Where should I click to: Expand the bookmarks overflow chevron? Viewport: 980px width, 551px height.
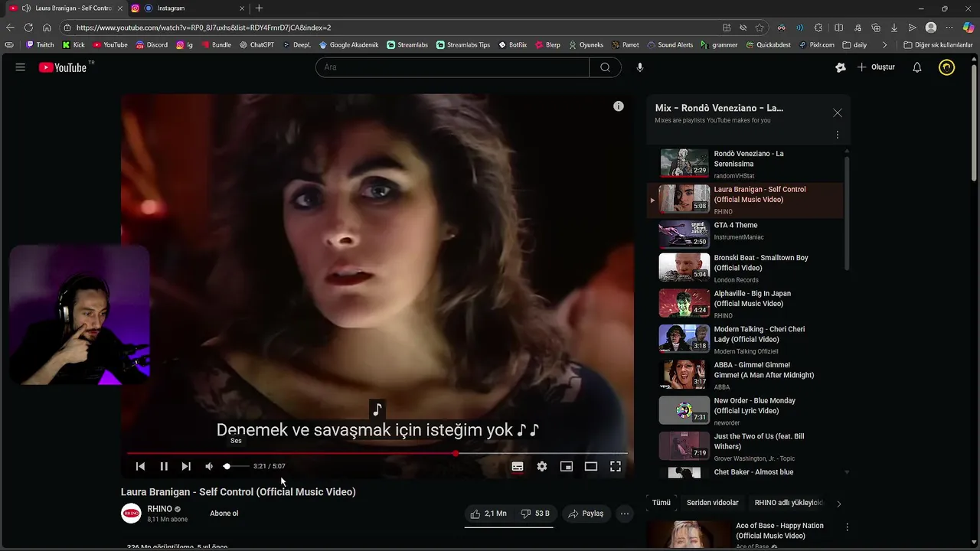click(885, 45)
